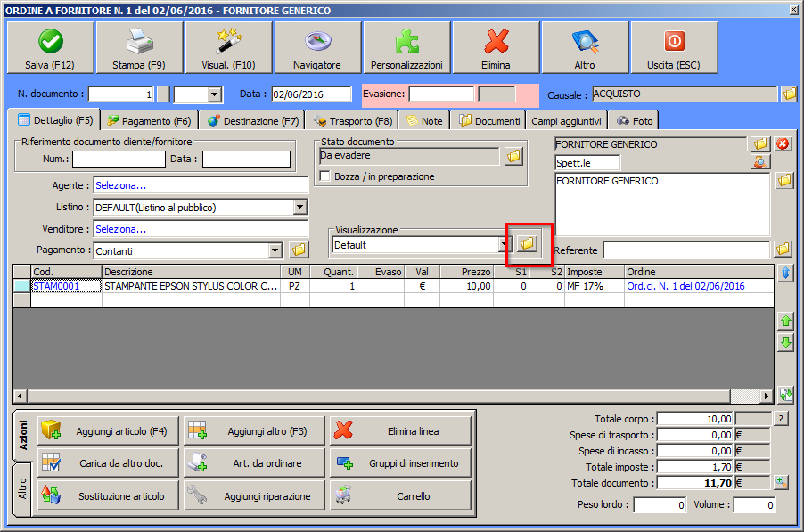Viewport: 804px width, 532px height.
Task: Click the Data field 02/06/2016
Action: (311, 94)
